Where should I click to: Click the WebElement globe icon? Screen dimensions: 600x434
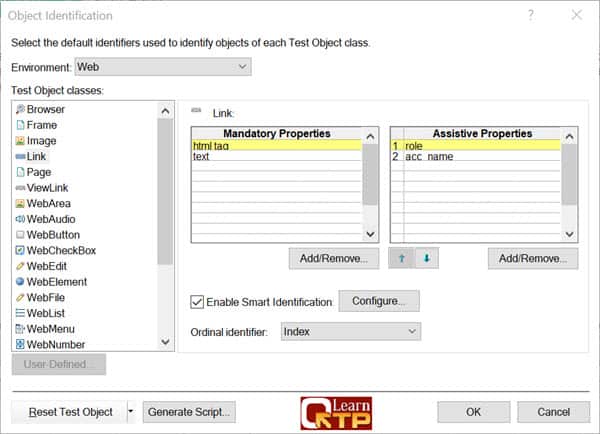tap(20, 282)
